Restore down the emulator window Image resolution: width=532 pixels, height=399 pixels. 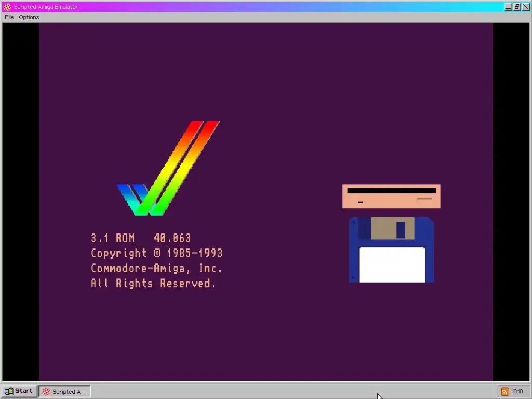coord(517,7)
